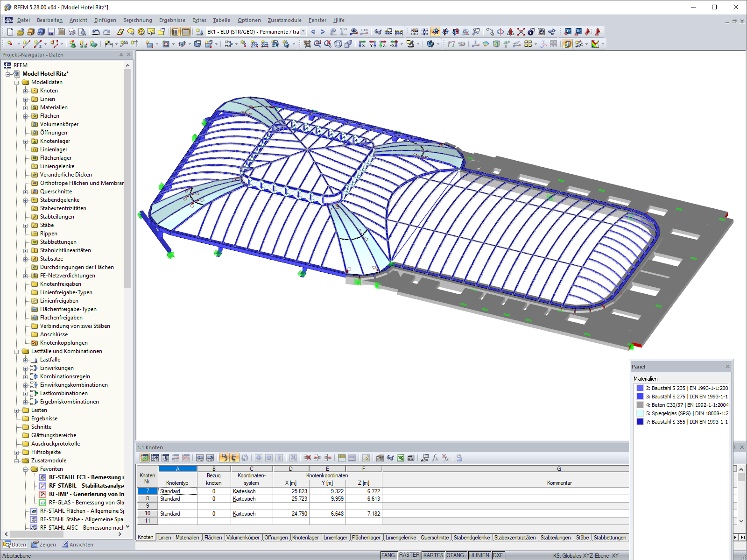Toggle FANG snap mode in the status bar

point(388,555)
